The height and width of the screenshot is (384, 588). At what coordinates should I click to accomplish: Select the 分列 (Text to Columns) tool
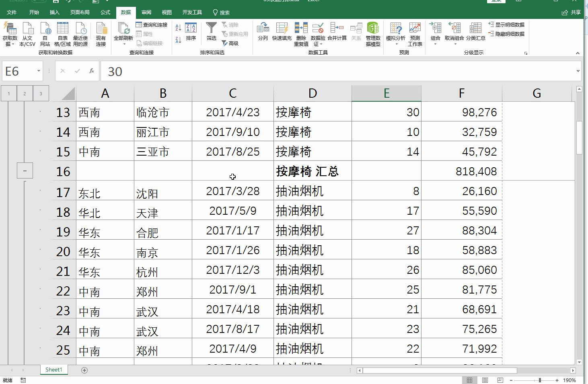[263, 34]
